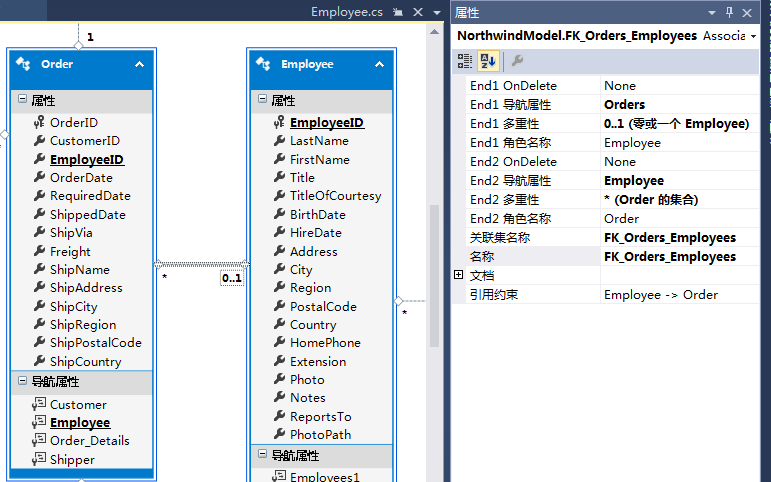Click the association line between Order and Employee
Viewport: 771px width, 482px height.
[202, 265]
